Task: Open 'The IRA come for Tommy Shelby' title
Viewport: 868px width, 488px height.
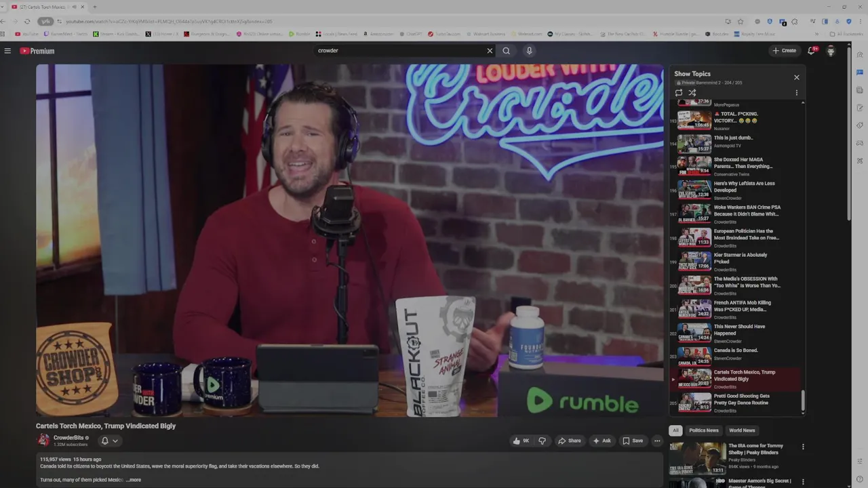Action: 756,449
